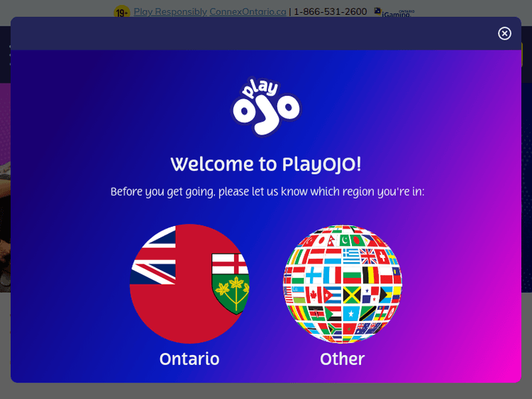Image resolution: width=532 pixels, height=399 pixels.
Task: Click the 1-866-531-2600 phone number
Action: (x=330, y=11)
